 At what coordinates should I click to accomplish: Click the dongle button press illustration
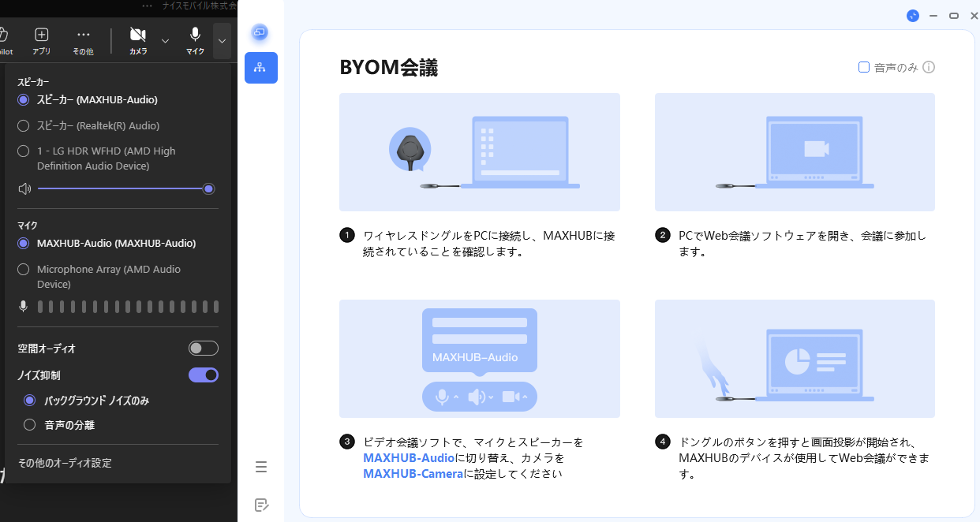pyautogui.click(x=795, y=359)
